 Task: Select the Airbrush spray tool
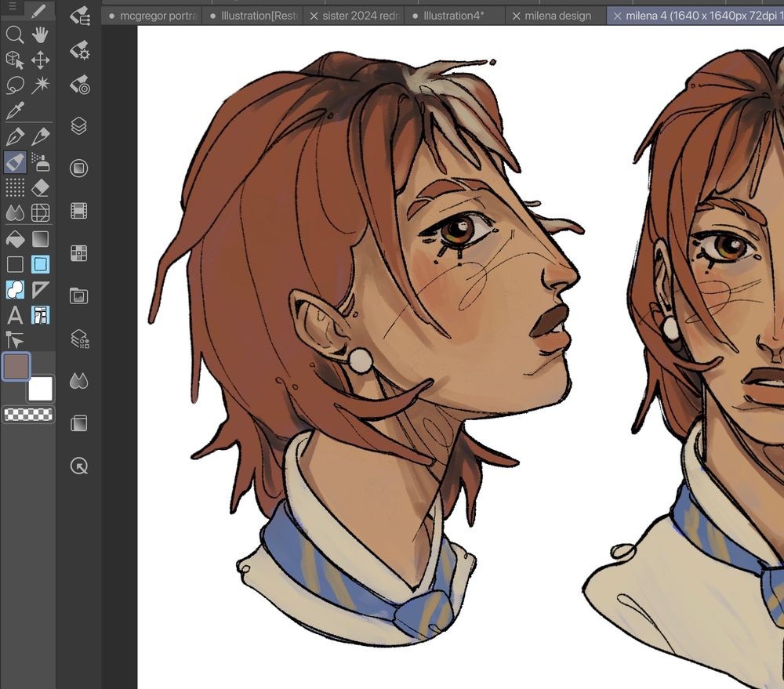40,162
